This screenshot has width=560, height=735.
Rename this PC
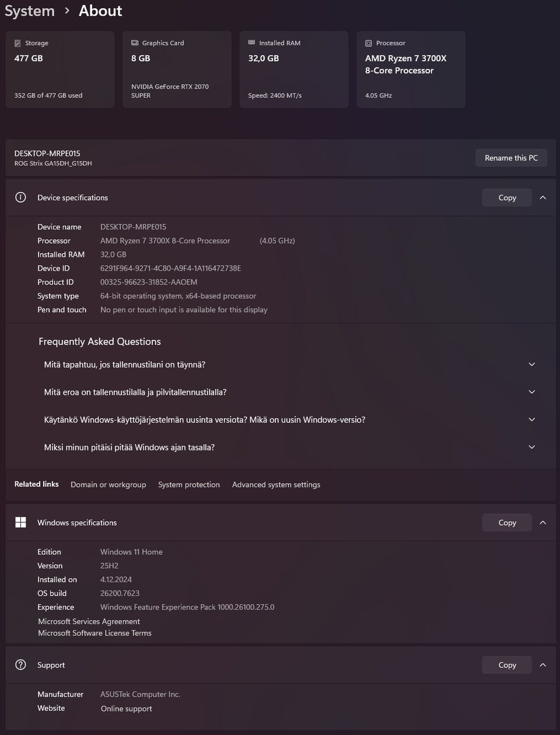(511, 158)
